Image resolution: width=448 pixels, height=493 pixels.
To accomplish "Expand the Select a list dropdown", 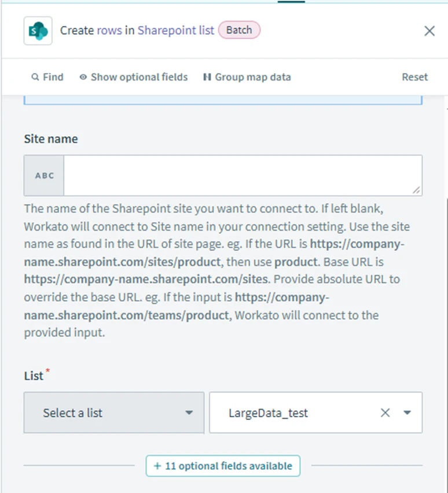I will 114,412.
